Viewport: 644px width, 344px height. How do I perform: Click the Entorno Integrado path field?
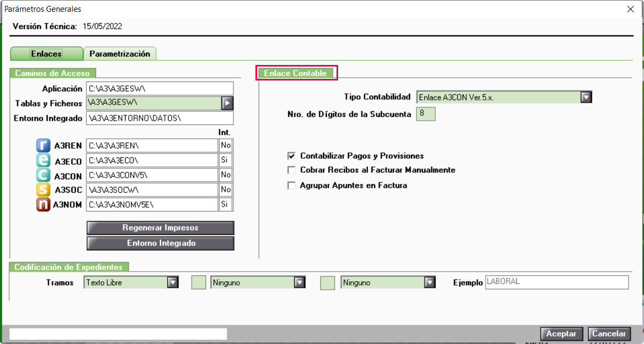(160, 118)
